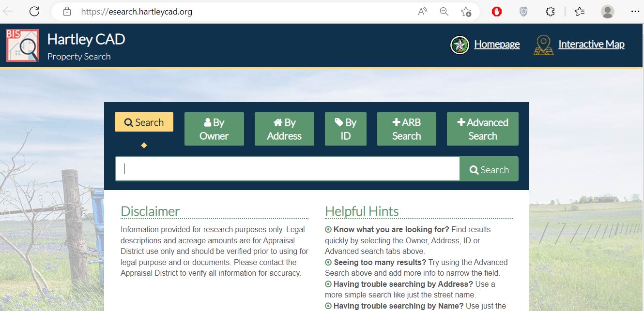Click the browser profile avatar icon
The height and width of the screenshot is (311, 644).
click(607, 11)
